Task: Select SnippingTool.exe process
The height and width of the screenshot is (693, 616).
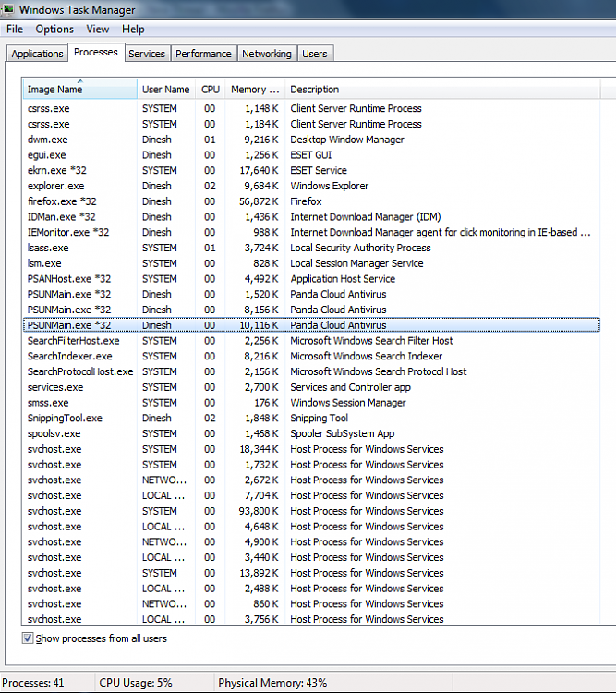Action: [x=311, y=418]
